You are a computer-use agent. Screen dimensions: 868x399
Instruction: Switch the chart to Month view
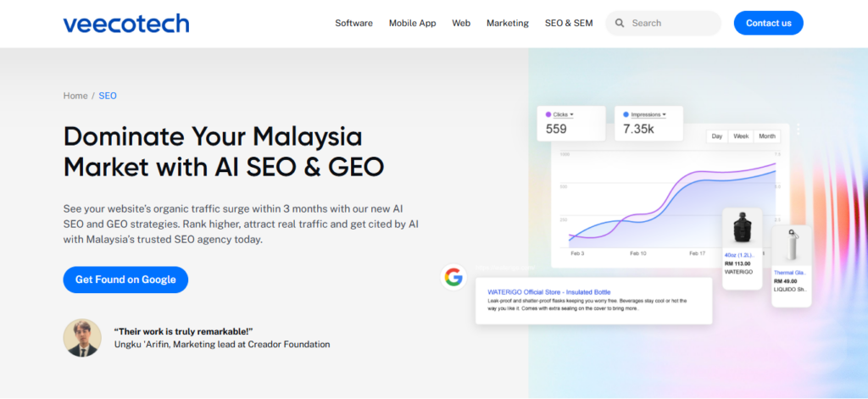(x=766, y=136)
